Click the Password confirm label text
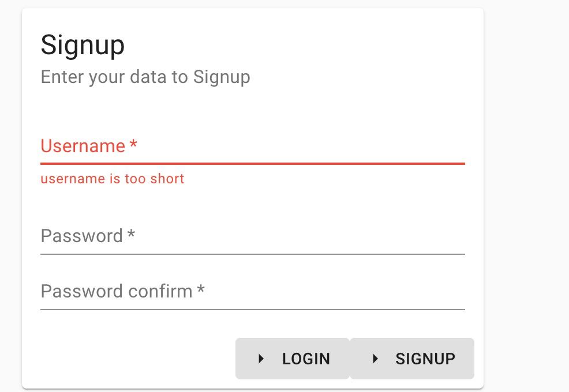569x392 pixels. coord(116,292)
